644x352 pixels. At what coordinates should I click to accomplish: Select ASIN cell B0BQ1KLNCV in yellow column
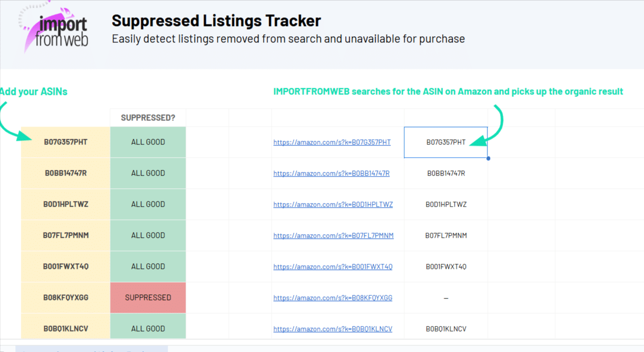point(65,329)
